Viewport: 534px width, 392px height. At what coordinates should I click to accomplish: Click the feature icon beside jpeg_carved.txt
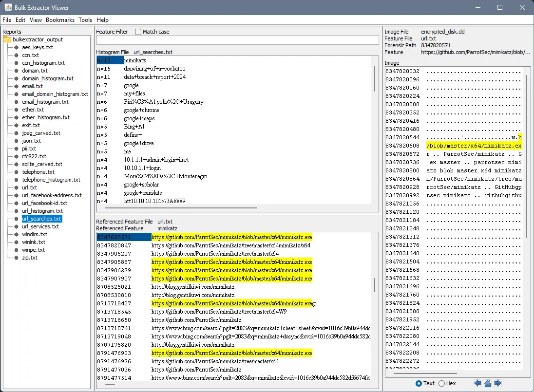[17, 133]
